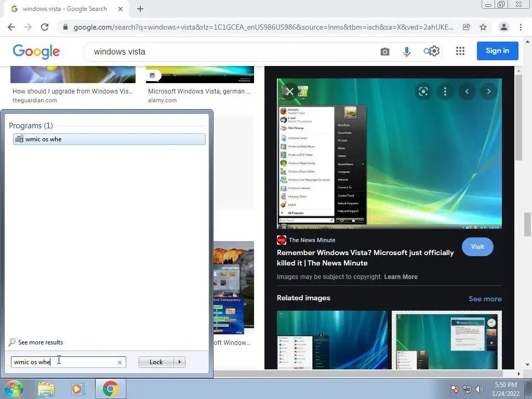Open the image preview more options dots
Screen dimensions: 532x399
pos(445,91)
